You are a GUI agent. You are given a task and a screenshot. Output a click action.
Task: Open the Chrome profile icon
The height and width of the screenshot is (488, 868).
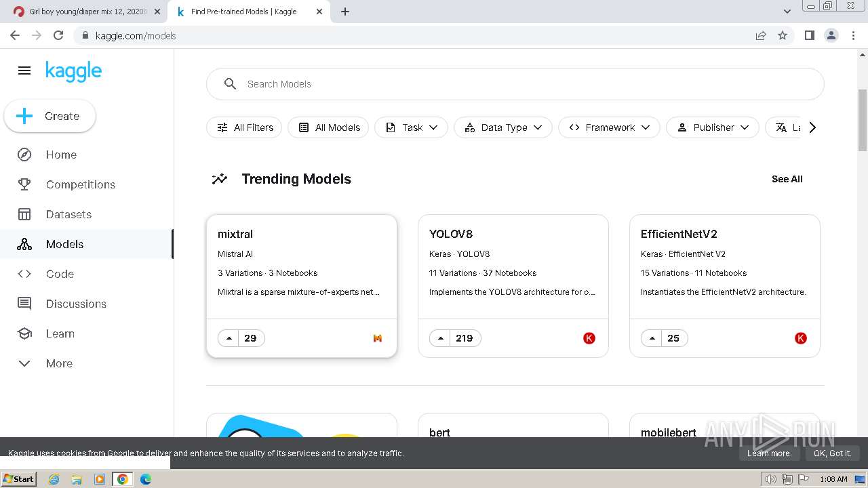(831, 35)
